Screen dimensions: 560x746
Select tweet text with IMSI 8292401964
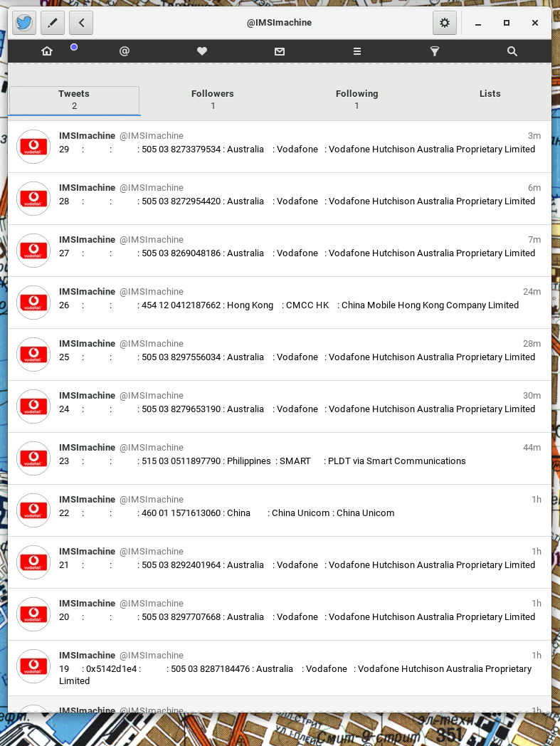click(x=297, y=564)
